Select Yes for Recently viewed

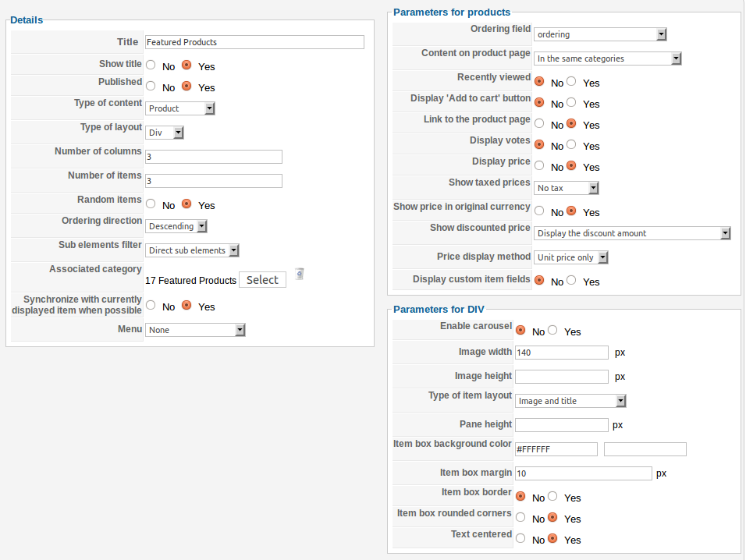[x=572, y=82]
